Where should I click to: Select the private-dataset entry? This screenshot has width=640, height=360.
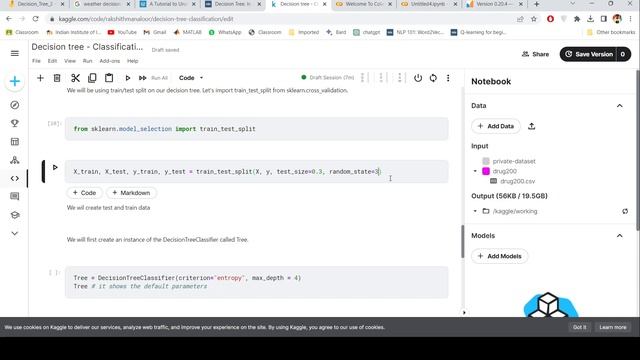(513, 161)
